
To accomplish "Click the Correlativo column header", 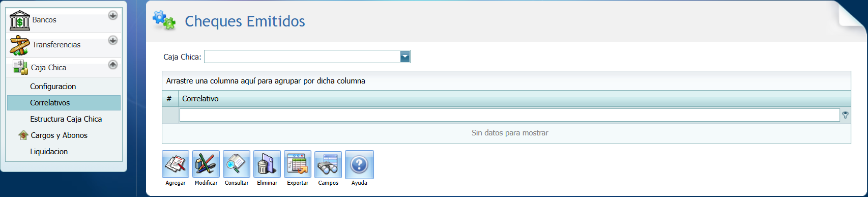I will [514, 99].
